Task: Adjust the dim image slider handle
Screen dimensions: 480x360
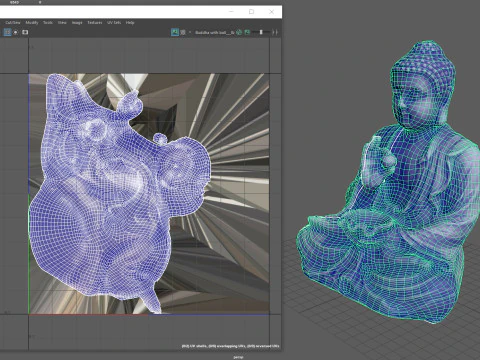Action: click(261, 32)
